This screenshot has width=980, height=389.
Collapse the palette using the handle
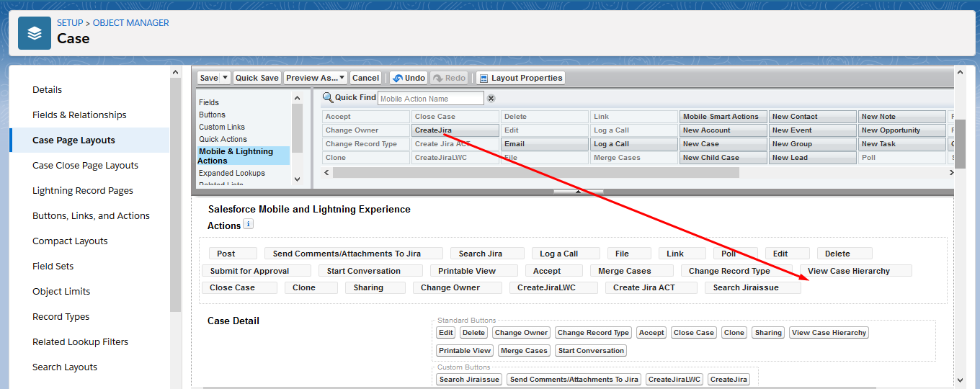(578, 192)
